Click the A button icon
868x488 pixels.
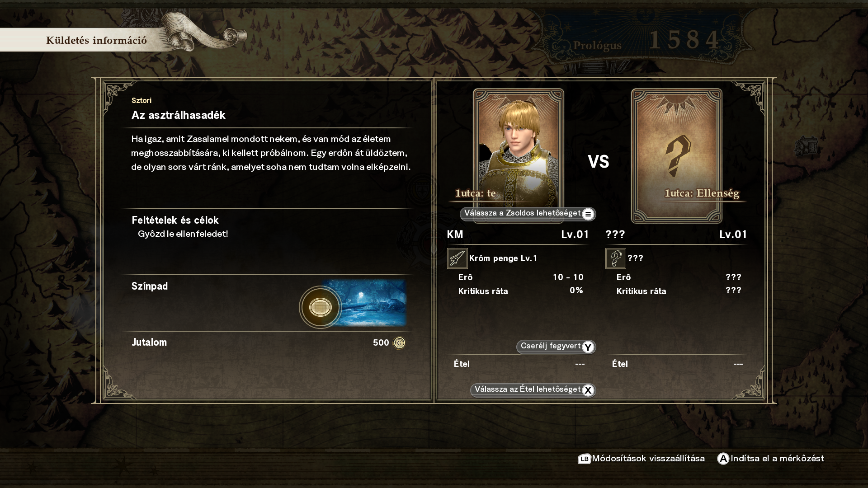coord(723,459)
